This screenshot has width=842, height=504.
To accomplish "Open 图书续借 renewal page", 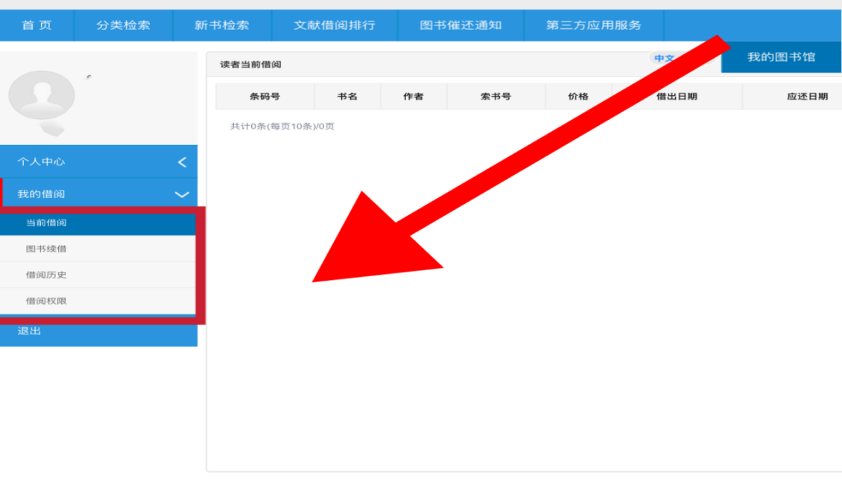I will (x=46, y=249).
